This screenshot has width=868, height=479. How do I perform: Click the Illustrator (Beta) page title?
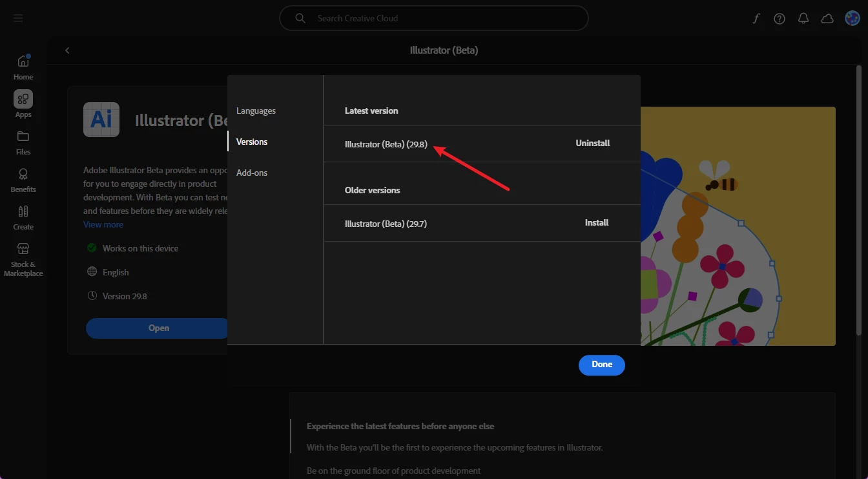(444, 50)
